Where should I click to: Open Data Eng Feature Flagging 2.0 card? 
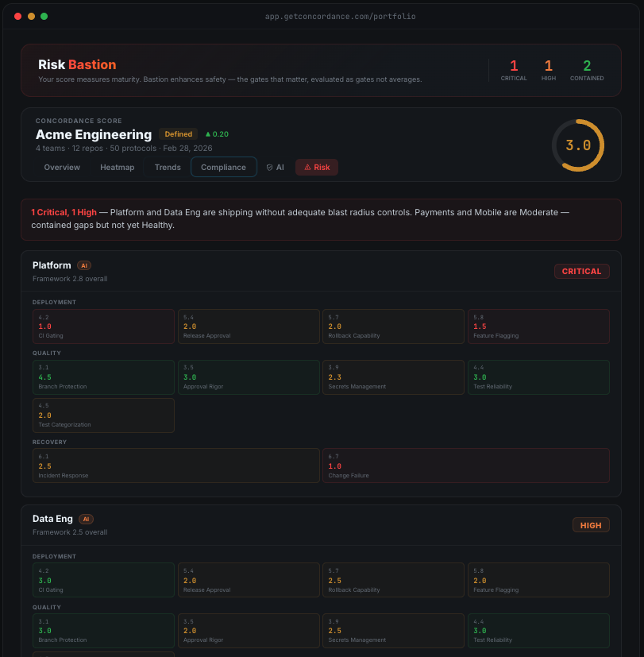(x=538, y=580)
